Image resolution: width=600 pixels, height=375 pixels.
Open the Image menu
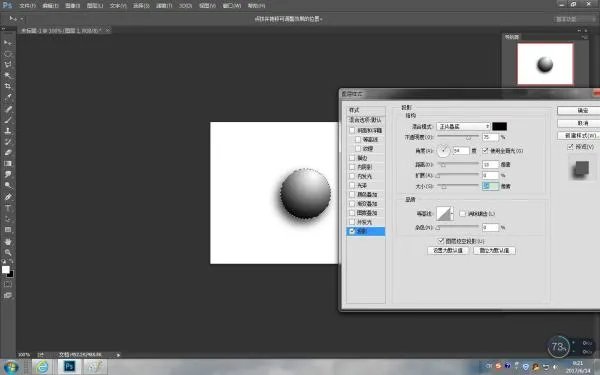[x=72, y=6]
